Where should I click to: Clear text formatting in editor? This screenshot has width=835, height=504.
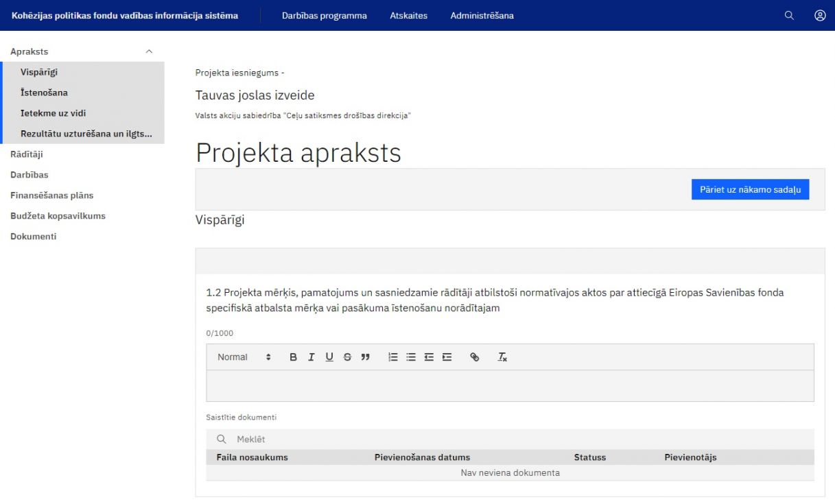pyautogui.click(x=502, y=357)
